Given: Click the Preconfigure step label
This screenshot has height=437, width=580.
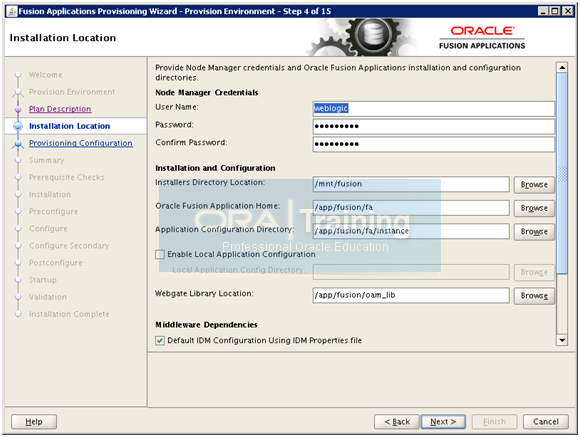Looking at the screenshot, I should pos(54,211).
